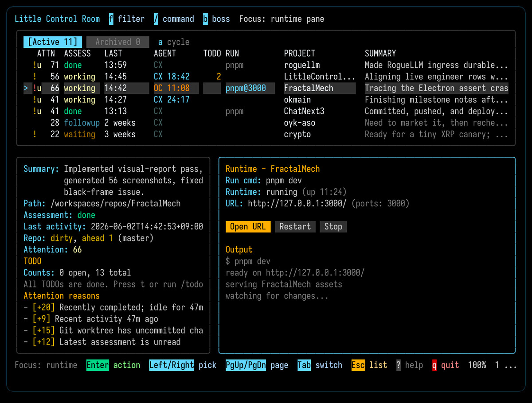
Task: Click the 'f' filter key badge
Action: (x=111, y=19)
